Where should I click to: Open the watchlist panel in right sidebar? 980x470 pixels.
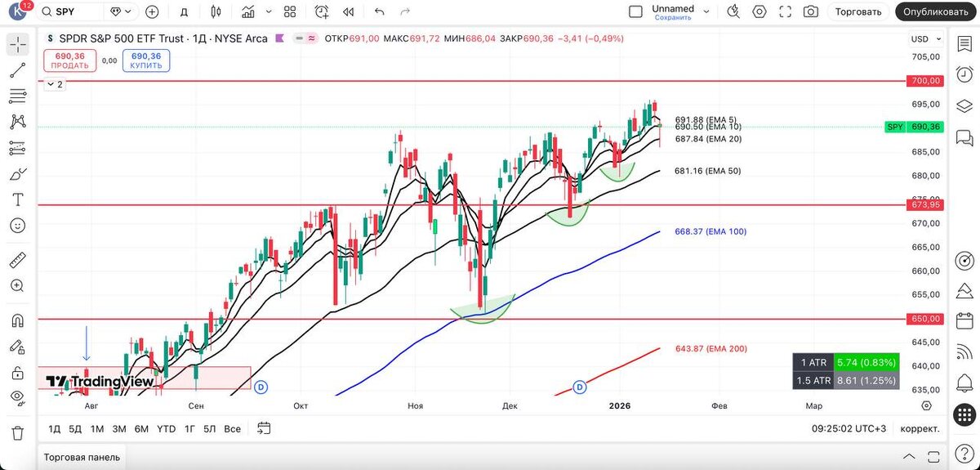965,45
